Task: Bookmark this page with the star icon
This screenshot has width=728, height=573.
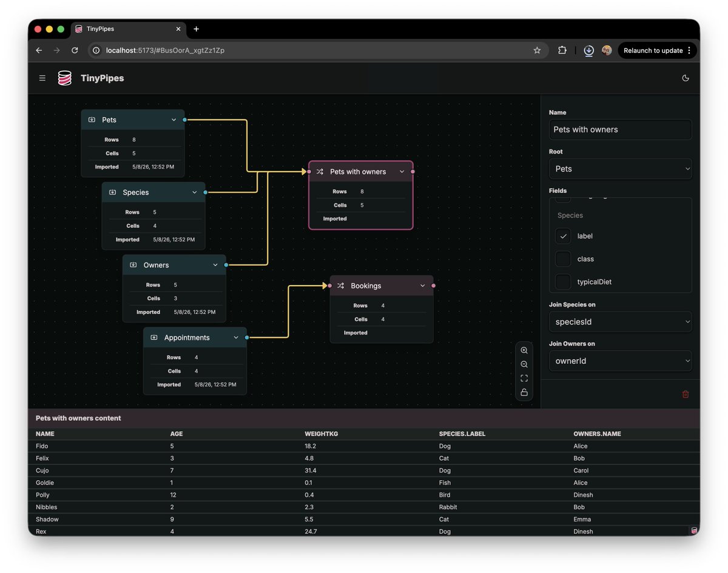Action: pyautogui.click(x=537, y=50)
